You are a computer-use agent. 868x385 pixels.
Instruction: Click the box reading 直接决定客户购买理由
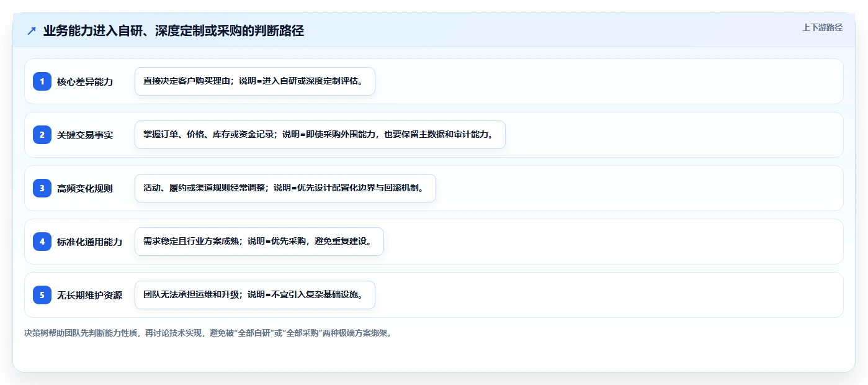tap(255, 81)
